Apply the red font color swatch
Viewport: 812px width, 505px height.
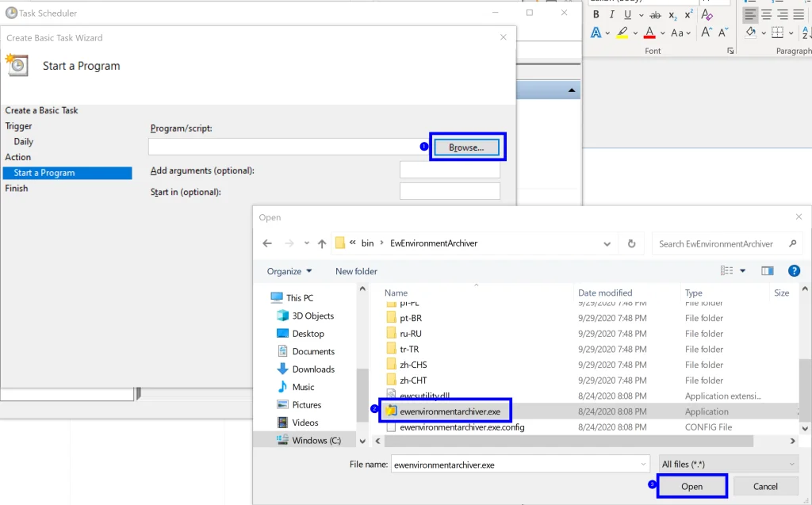click(x=649, y=33)
